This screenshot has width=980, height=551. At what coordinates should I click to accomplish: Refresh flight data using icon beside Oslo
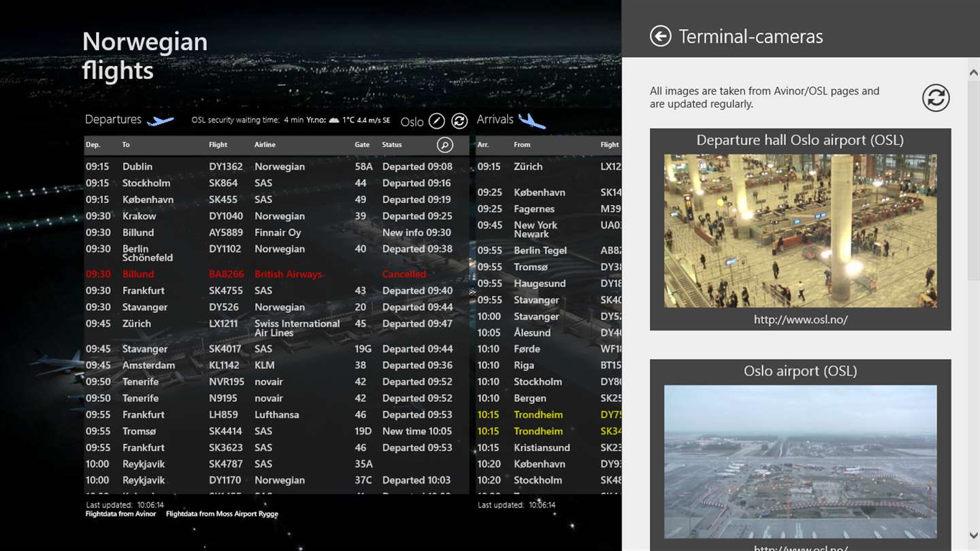pos(459,121)
